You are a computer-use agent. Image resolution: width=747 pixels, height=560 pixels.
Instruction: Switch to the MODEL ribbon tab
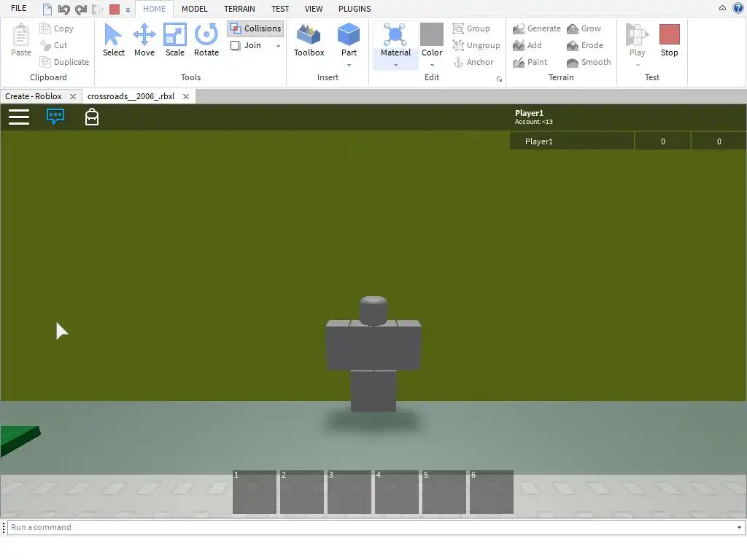coord(194,9)
